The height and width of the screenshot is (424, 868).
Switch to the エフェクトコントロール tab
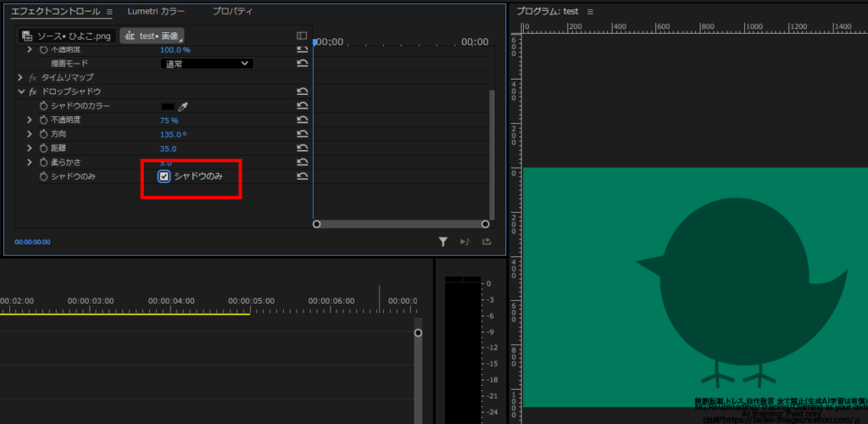(x=56, y=12)
